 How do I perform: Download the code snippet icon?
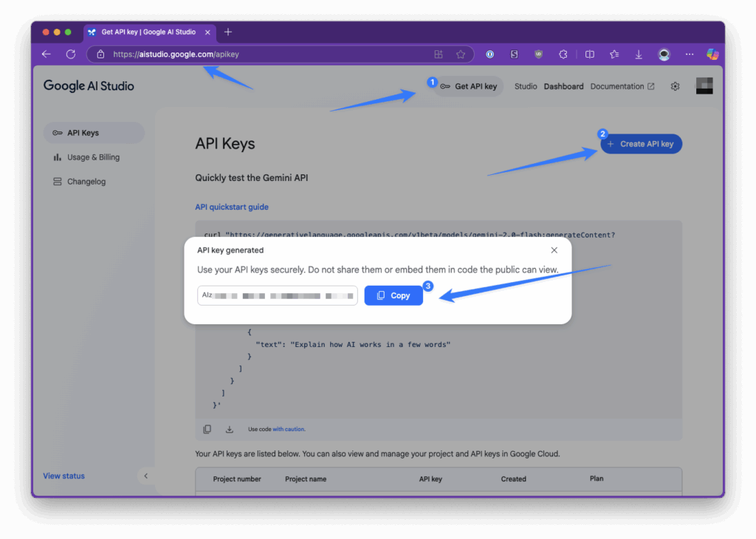pos(230,429)
